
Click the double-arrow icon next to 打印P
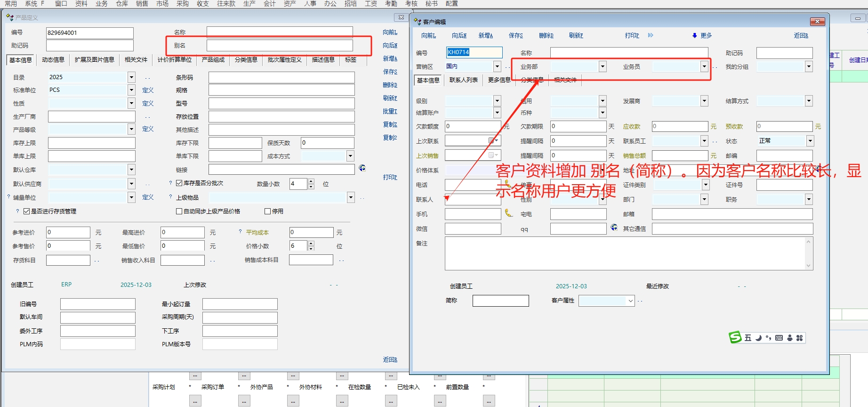click(x=651, y=35)
